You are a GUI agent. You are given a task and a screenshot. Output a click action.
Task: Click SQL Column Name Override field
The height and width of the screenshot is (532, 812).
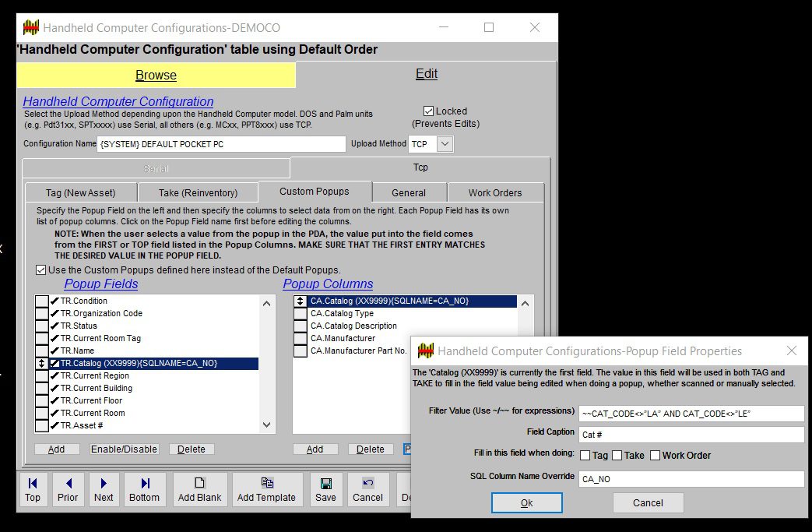click(x=691, y=479)
